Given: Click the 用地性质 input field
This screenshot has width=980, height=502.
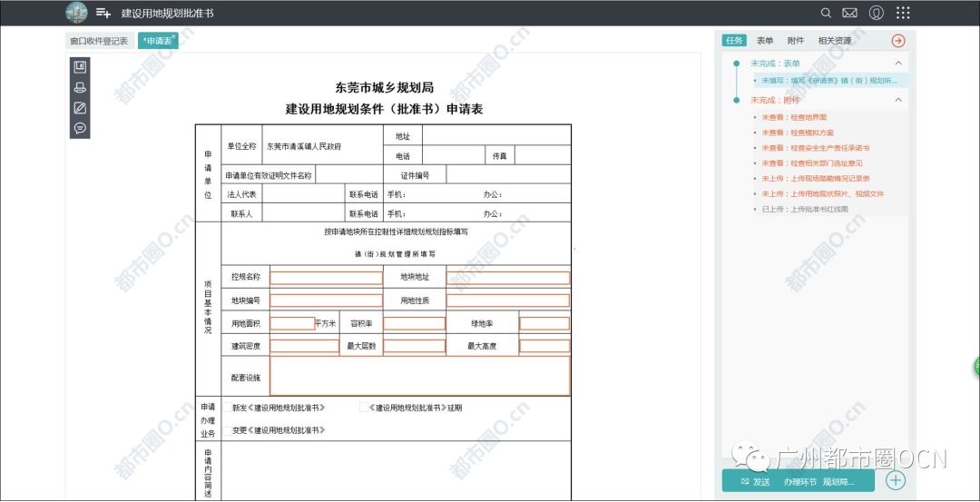Looking at the screenshot, I should (x=508, y=300).
